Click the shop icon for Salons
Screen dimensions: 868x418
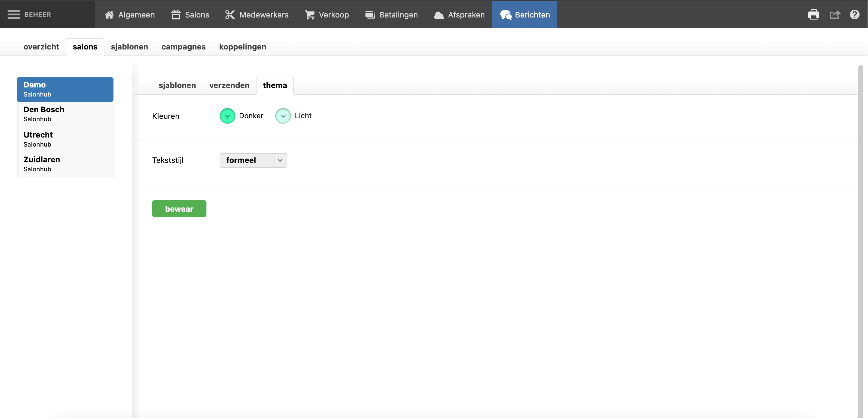(x=176, y=15)
